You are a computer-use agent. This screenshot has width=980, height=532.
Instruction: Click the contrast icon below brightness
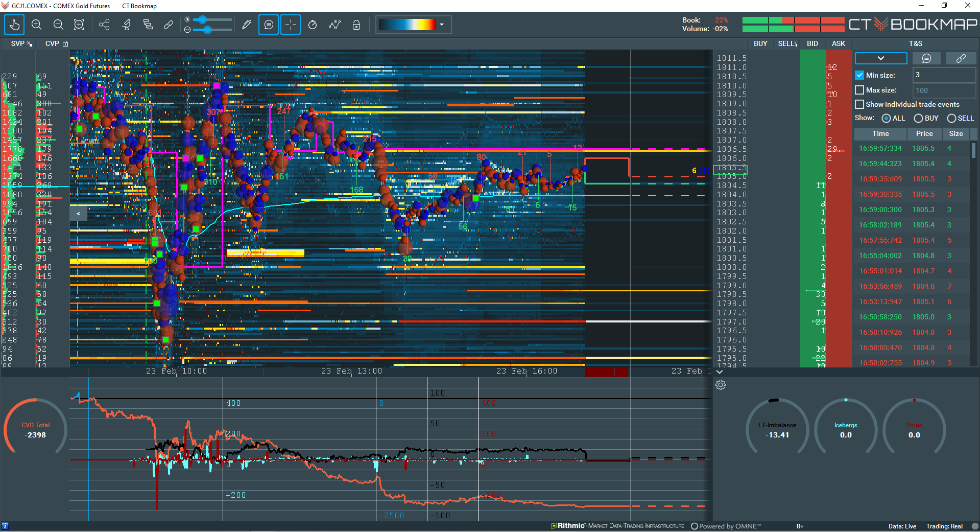(x=187, y=30)
